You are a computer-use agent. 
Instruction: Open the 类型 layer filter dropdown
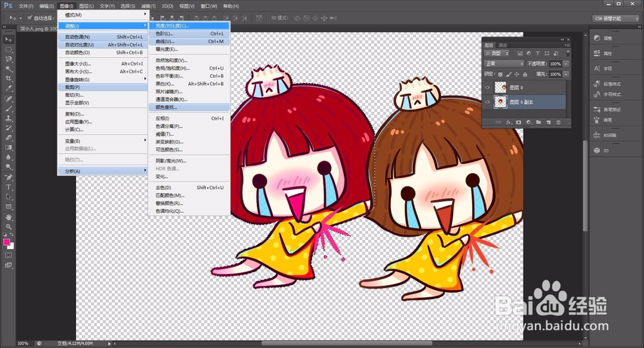(x=497, y=53)
